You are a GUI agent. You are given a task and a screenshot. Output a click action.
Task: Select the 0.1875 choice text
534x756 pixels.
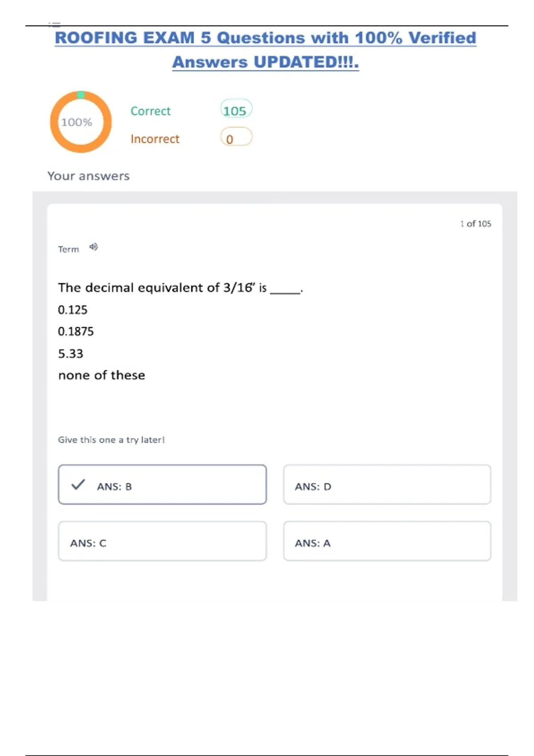pyautogui.click(x=76, y=332)
